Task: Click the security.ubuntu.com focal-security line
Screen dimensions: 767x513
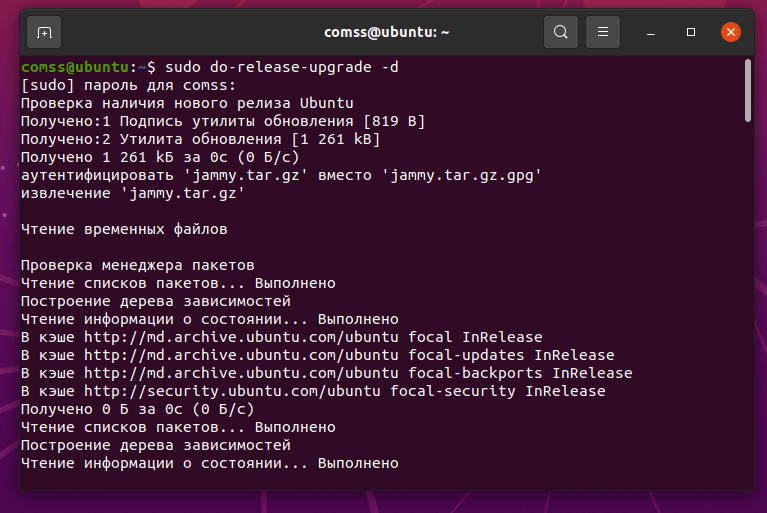Action: [313, 391]
